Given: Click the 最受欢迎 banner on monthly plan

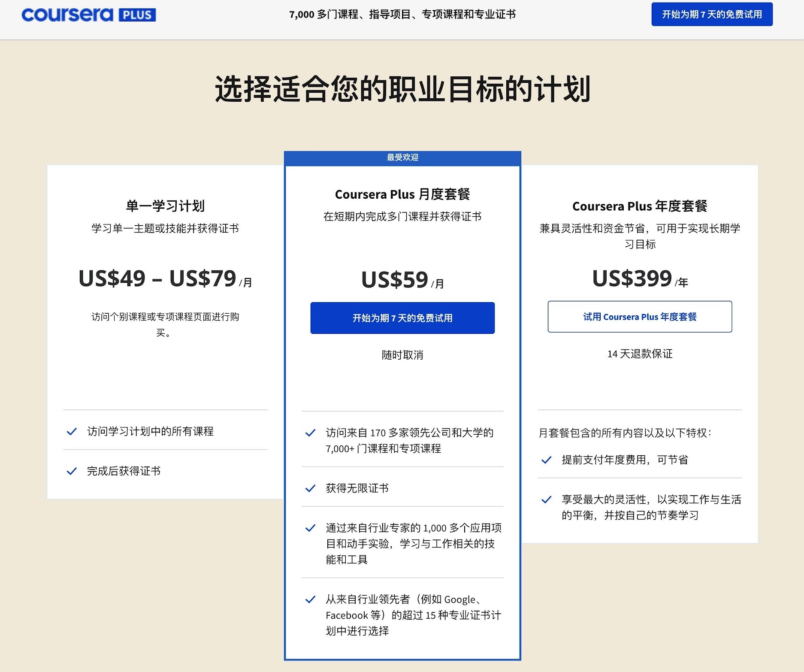Looking at the screenshot, I should (402, 158).
